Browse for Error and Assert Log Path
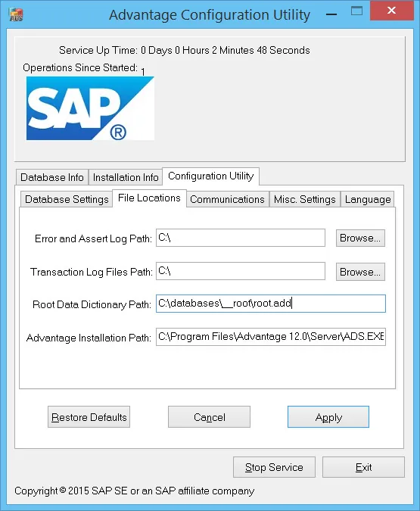420x511 pixels. coord(360,238)
